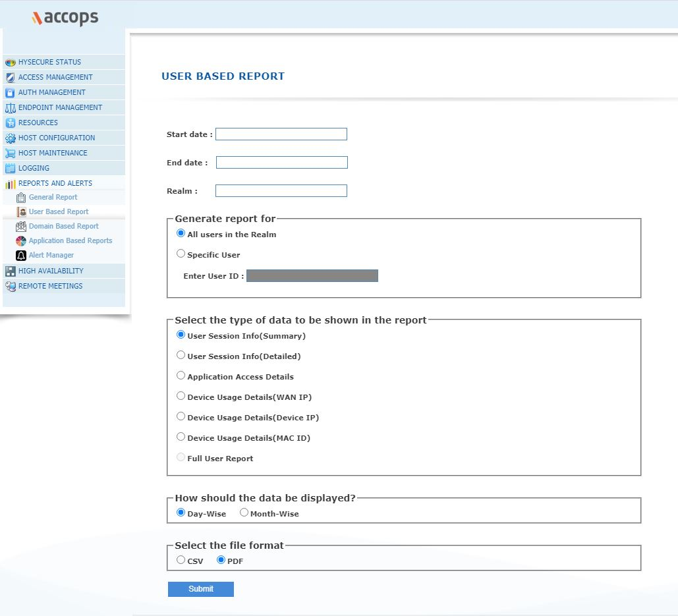Click into the Realm field
Viewport: 678px width, 616px height.
281,190
